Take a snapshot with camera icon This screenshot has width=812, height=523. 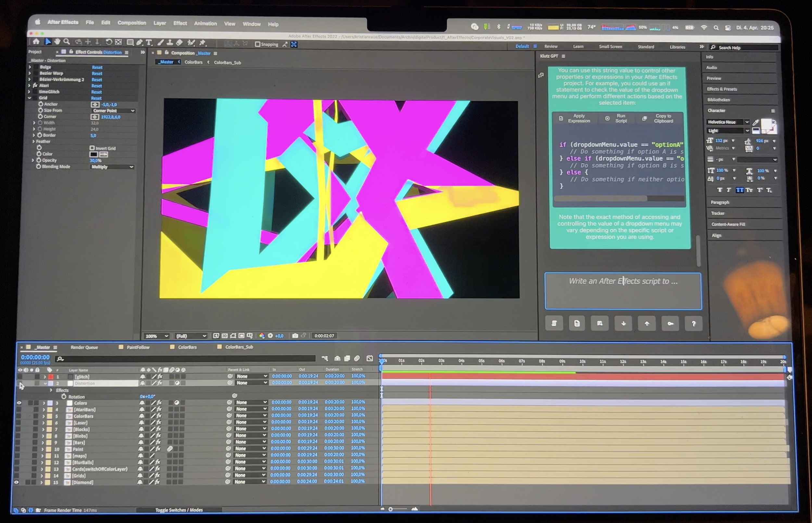tap(295, 336)
